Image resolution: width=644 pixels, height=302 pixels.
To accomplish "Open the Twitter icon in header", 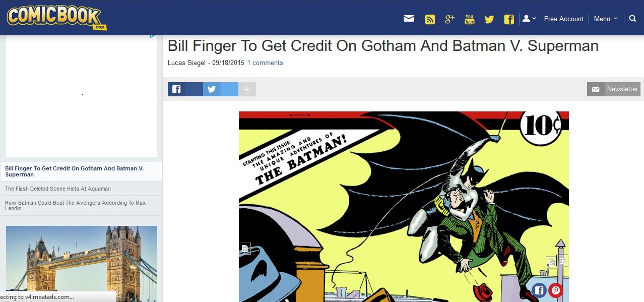I will (x=489, y=19).
